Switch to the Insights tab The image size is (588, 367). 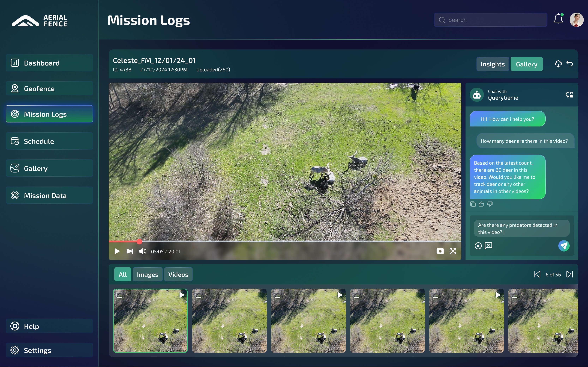[x=493, y=64]
